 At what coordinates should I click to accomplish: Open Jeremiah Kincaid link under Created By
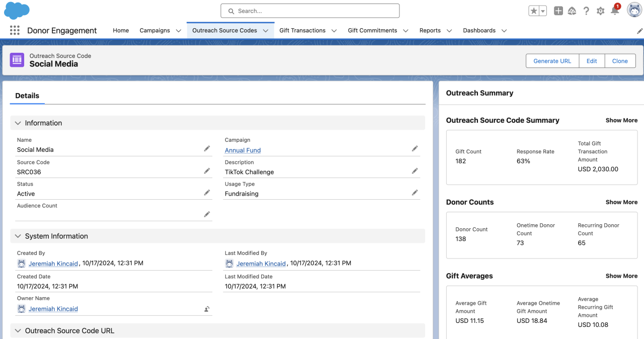click(53, 264)
